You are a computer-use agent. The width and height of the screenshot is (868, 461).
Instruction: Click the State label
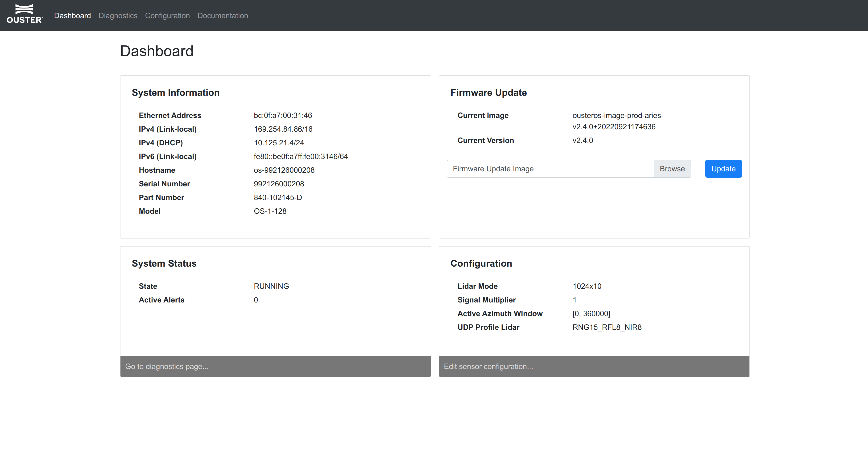coord(148,286)
